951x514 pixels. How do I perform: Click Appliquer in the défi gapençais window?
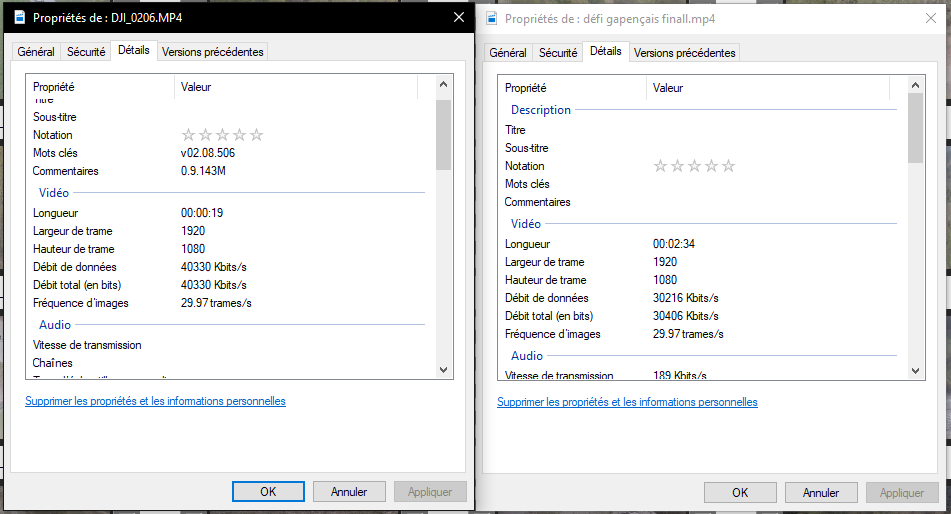click(x=902, y=493)
